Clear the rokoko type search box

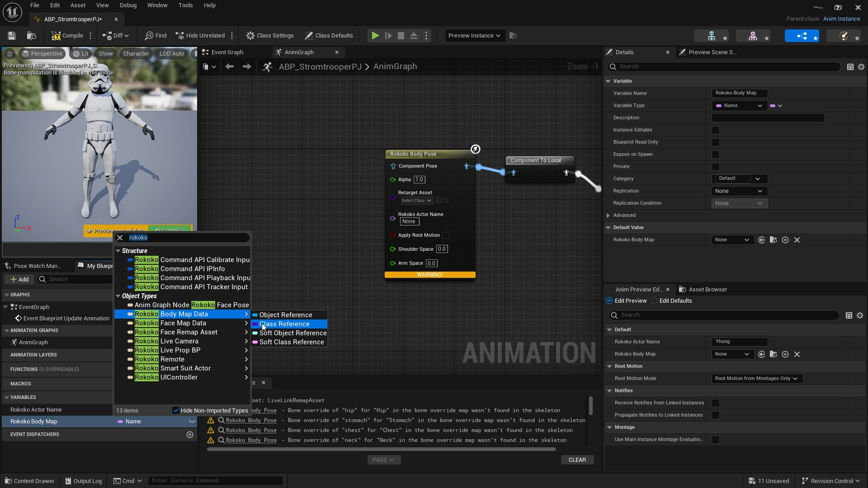pyautogui.click(x=120, y=238)
